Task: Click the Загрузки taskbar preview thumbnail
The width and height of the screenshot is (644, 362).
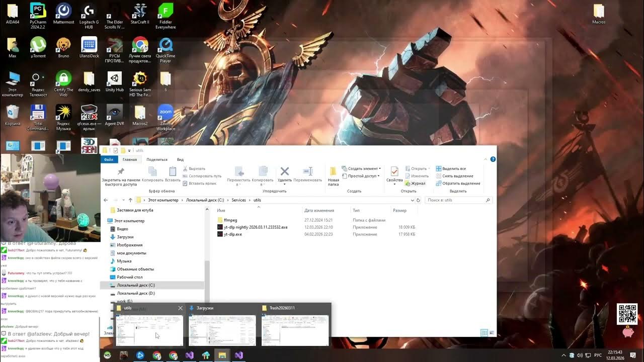Action: (222, 330)
